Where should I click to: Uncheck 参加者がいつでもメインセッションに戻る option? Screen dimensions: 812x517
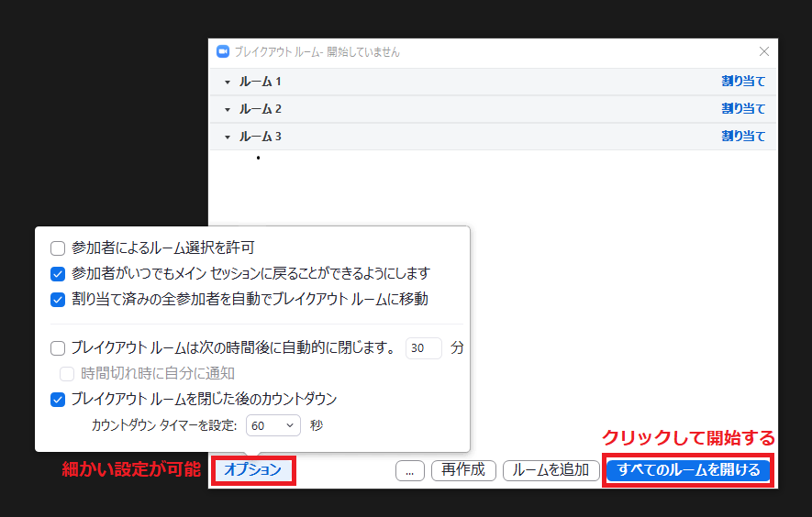pos(58,274)
